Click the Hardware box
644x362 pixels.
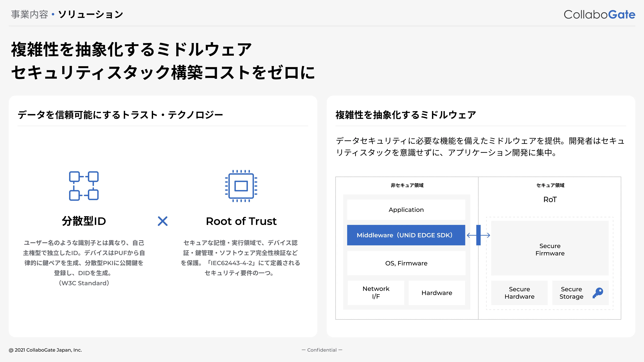click(437, 293)
